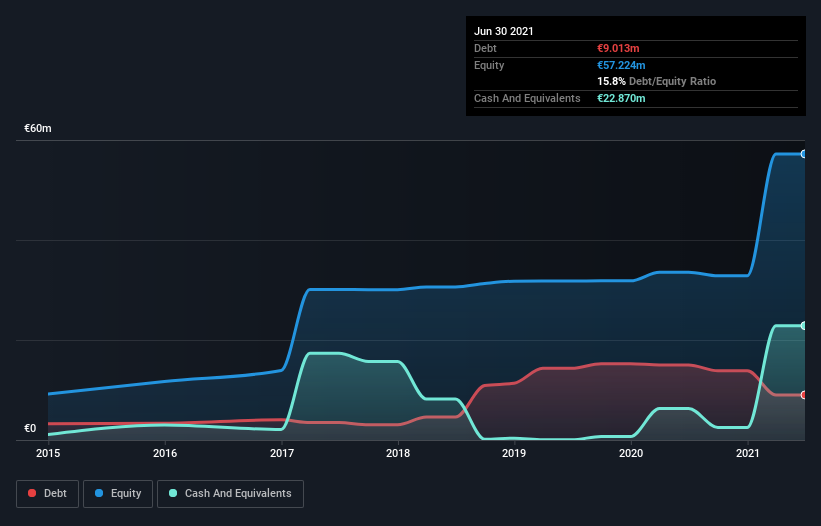Toggle the Cash And Equivalents legend button
This screenshot has height=526, width=821.
(x=230, y=494)
